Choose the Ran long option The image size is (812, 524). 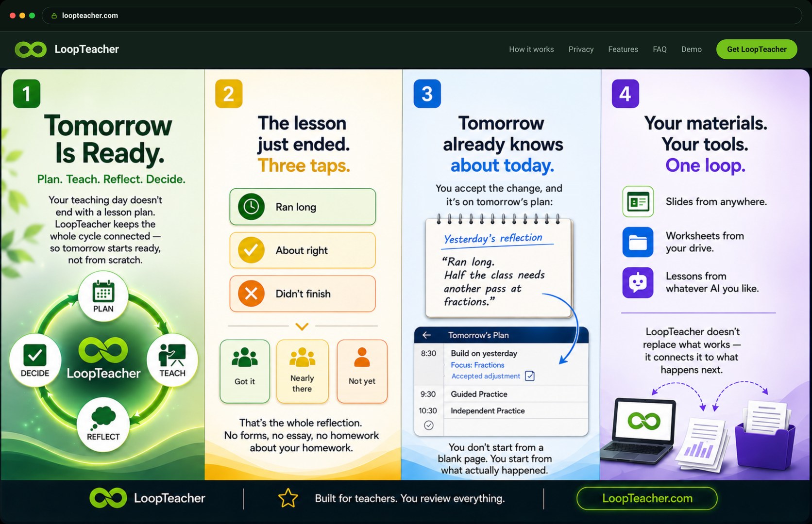click(303, 207)
